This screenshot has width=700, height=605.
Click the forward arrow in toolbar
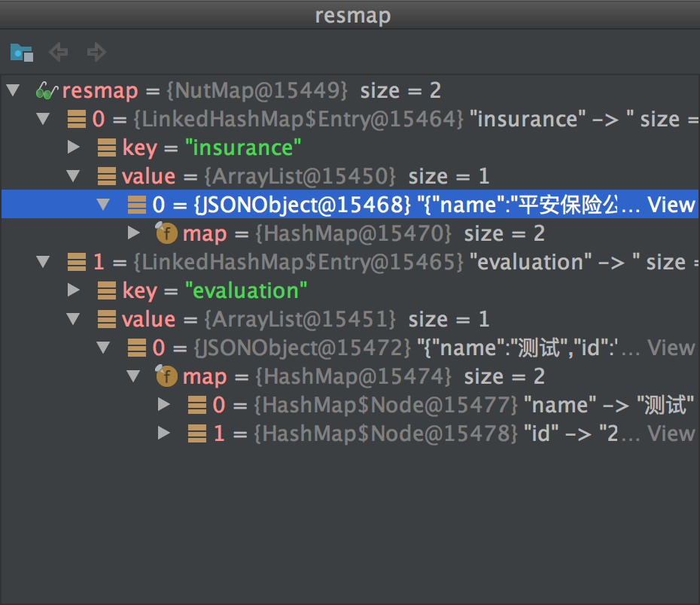click(96, 52)
